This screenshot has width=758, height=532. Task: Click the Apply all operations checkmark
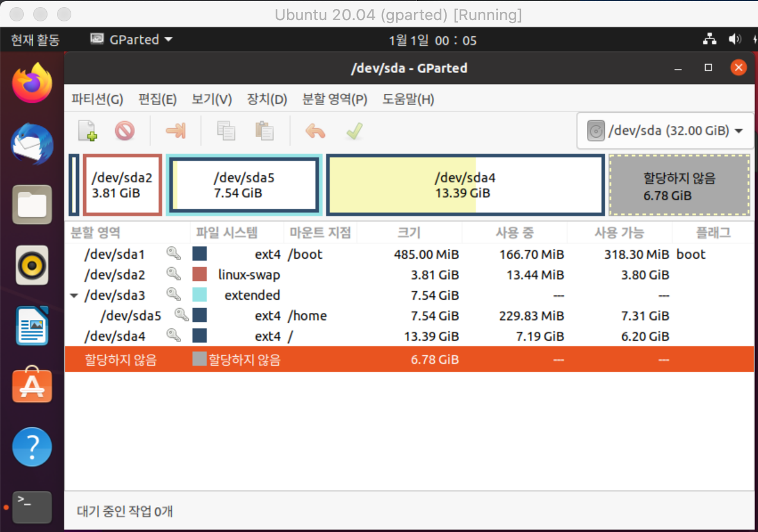click(x=355, y=131)
